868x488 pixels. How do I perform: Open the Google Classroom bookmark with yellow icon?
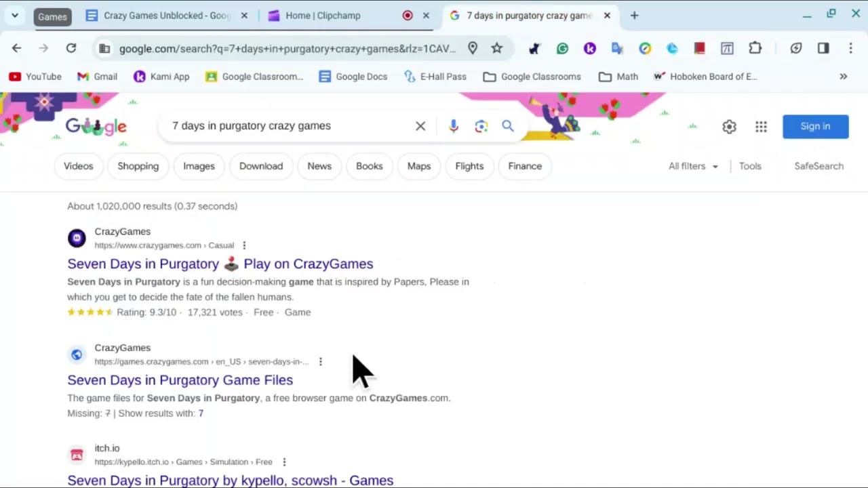tap(254, 77)
